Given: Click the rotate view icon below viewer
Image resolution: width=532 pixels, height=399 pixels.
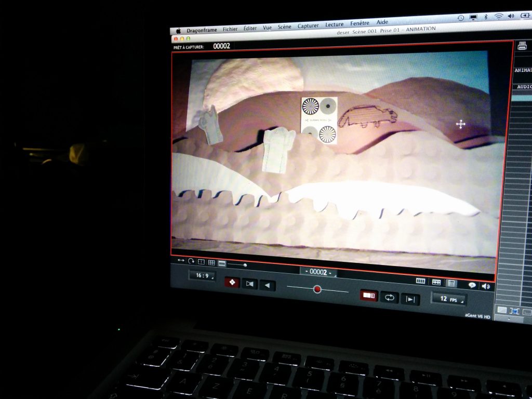Looking at the screenshot, I should [x=191, y=261].
